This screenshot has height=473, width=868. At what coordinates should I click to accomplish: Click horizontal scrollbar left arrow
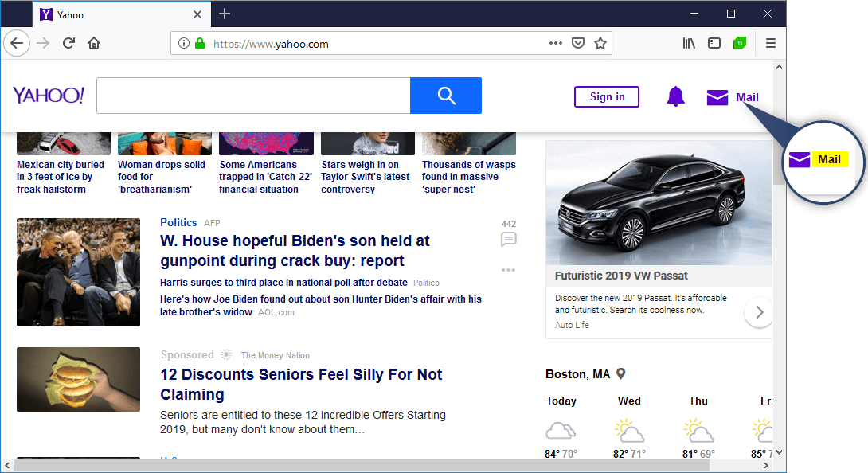[7, 465]
